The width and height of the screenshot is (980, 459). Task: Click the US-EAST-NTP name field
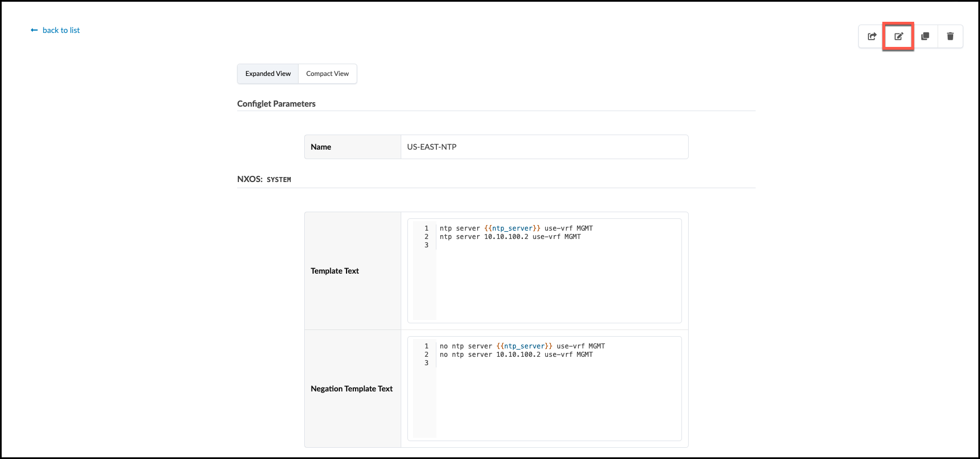[x=544, y=147]
